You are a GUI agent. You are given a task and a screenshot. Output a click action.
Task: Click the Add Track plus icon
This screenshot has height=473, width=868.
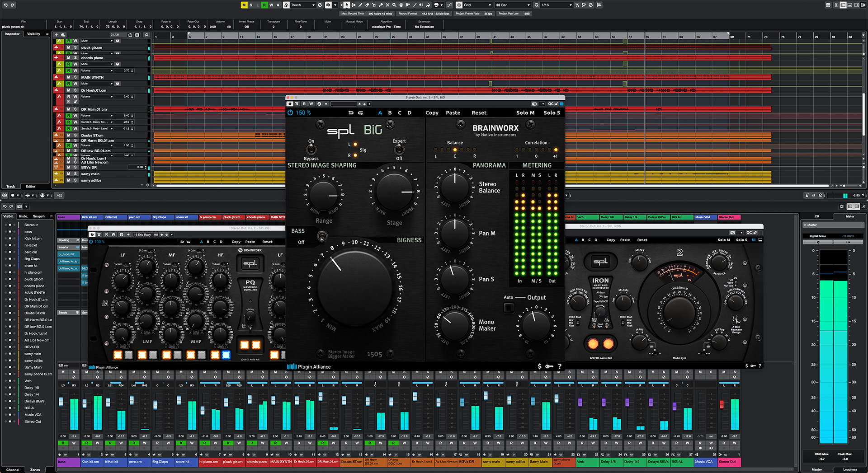click(56, 35)
